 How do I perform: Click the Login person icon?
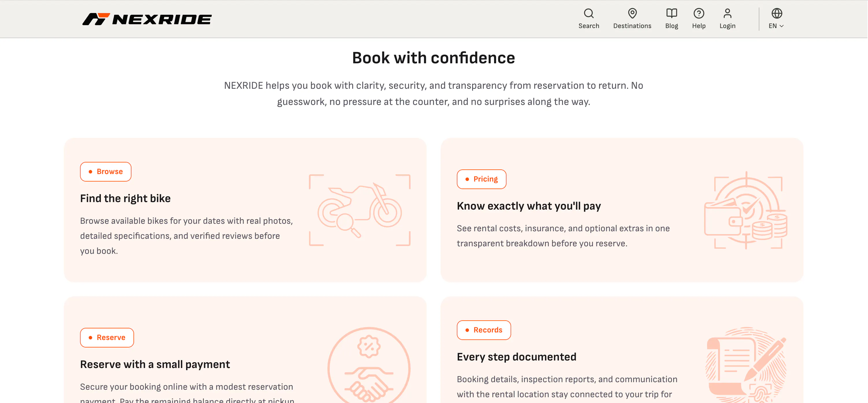coord(728,14)
